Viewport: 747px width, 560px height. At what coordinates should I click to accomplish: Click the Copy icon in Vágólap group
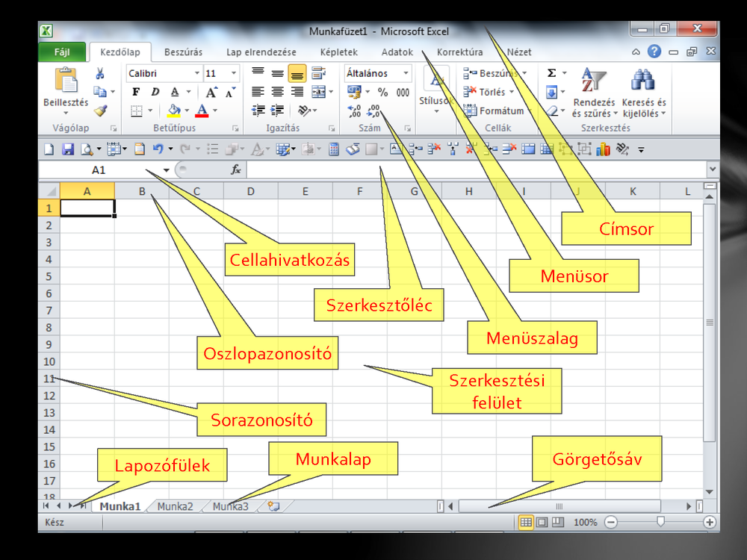click(99, 91)
